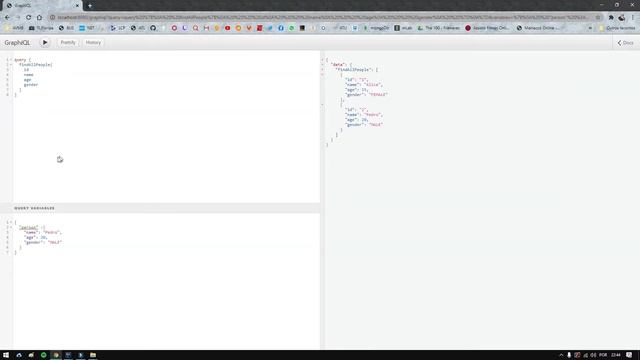The height and width of the screenshot is (360, 640).
Task: Open the browser extensions puzzle icon
Action: [611, 18]
